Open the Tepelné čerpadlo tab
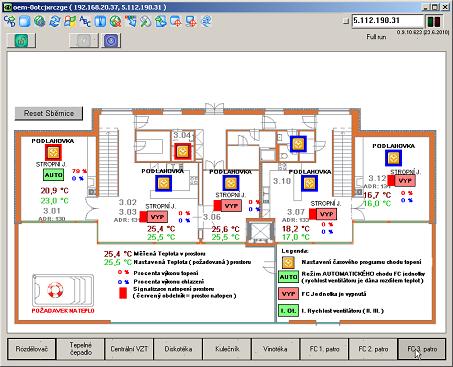Screen dimensions: 453x367 81,349
